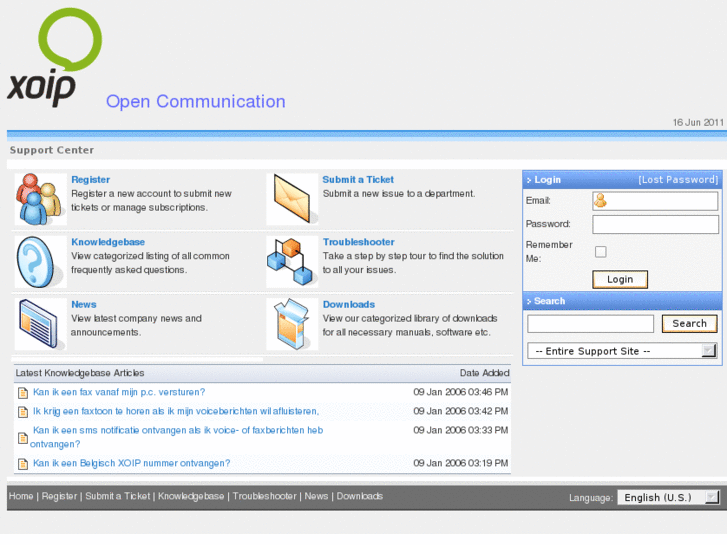Open Home in footer menu

click(x=21, y=496)
